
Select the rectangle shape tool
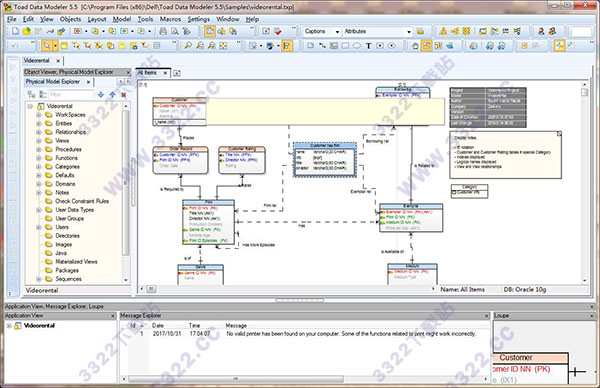(x=345, y=46)
